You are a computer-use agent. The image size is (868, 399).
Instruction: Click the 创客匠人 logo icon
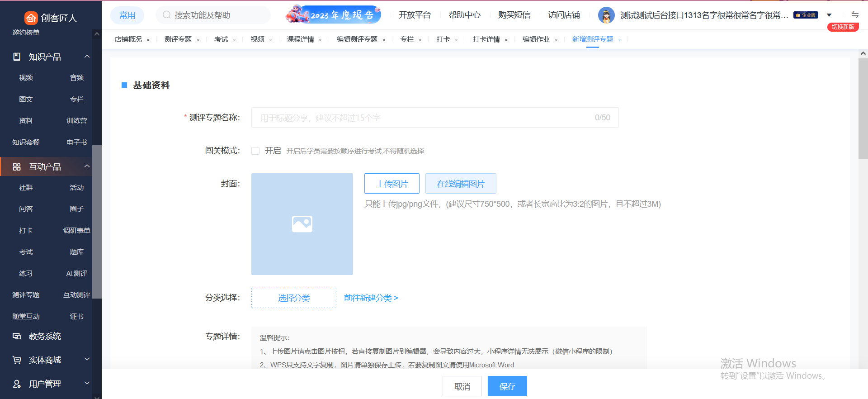[31, 18]
